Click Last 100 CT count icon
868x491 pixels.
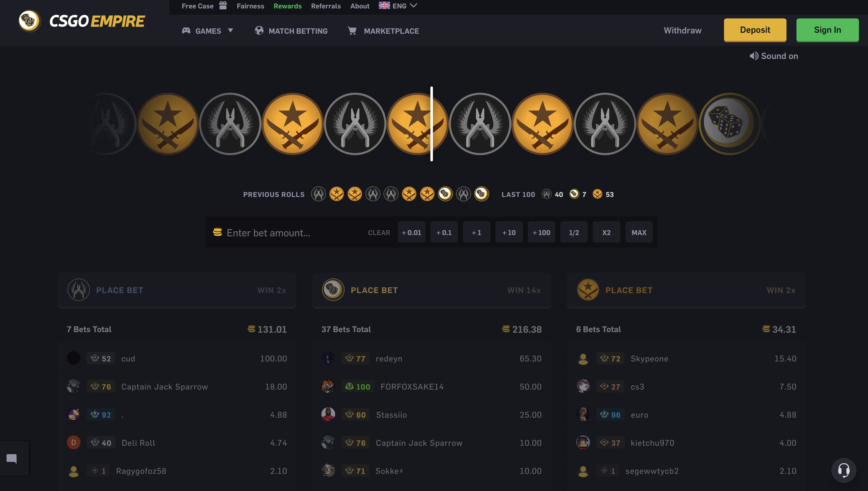point(547,194)
